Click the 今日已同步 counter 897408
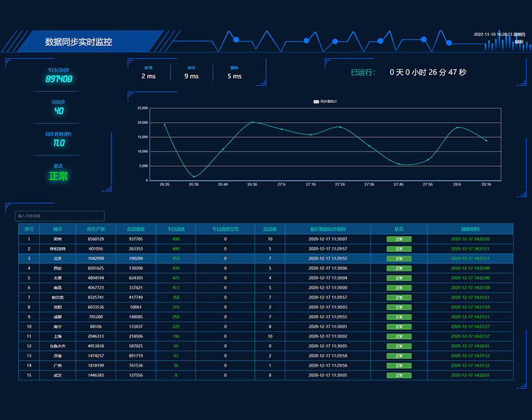This screenshot has height=420, width=532. [x=59, y=79]
